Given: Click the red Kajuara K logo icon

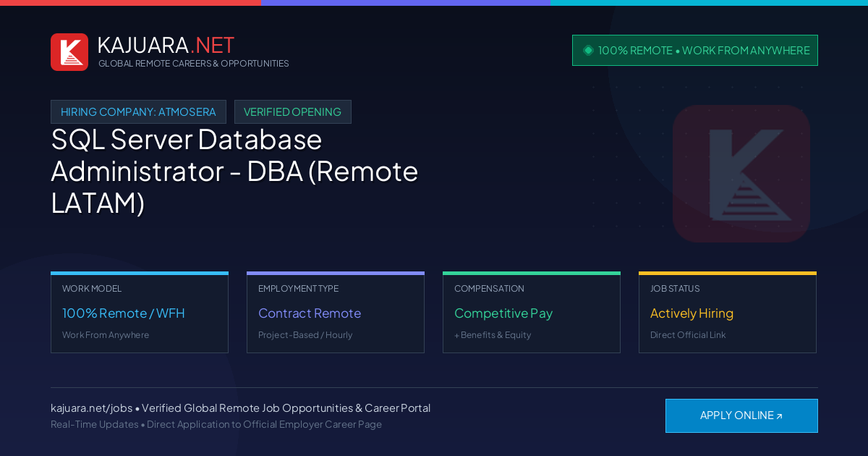Looking at the screenshot, I should click(69, 52).
